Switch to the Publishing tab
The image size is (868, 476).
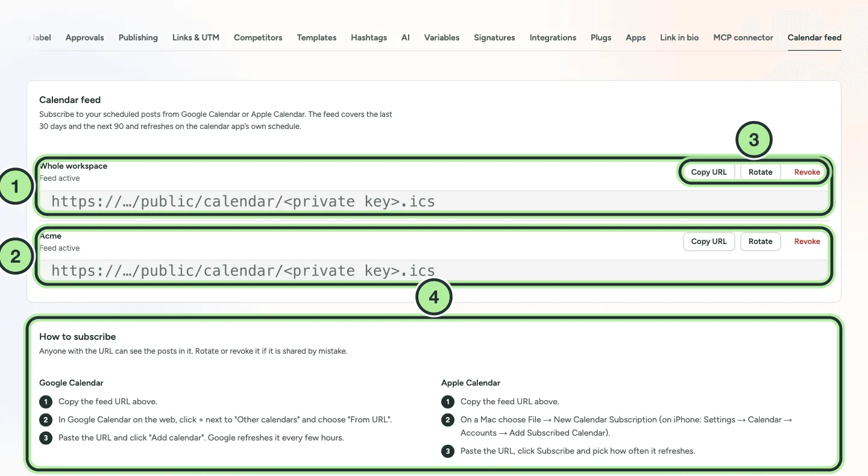[x=138, y=37]
